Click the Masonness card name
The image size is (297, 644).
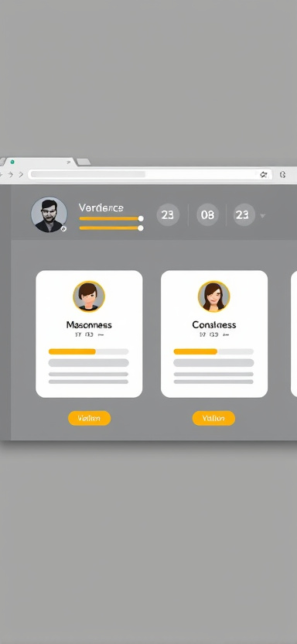[x=89, y=325]
